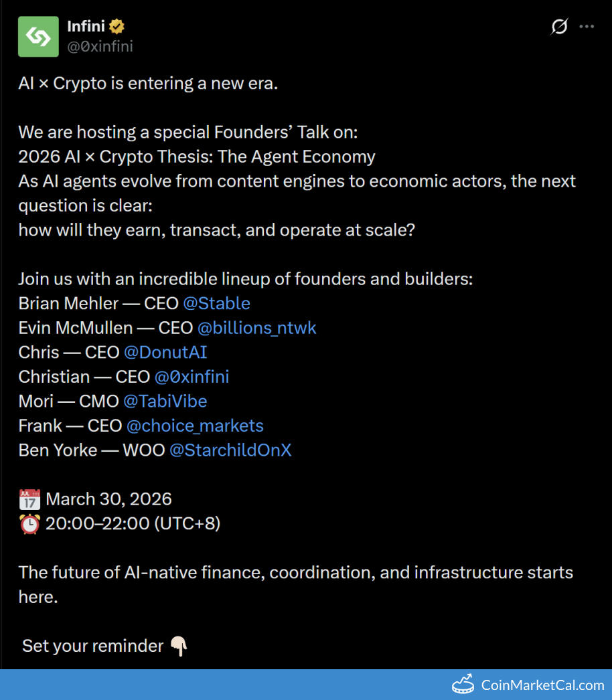This screenshot has height=700, width=612.
Task: Open the @StarchildOnX mention link
Action: coord(230,450)
